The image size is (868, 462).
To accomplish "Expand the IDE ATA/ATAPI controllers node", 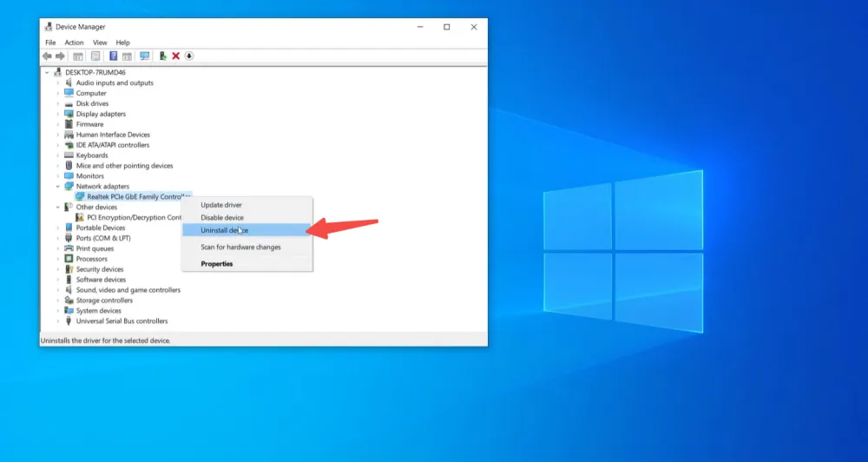I will coord(57,145).
